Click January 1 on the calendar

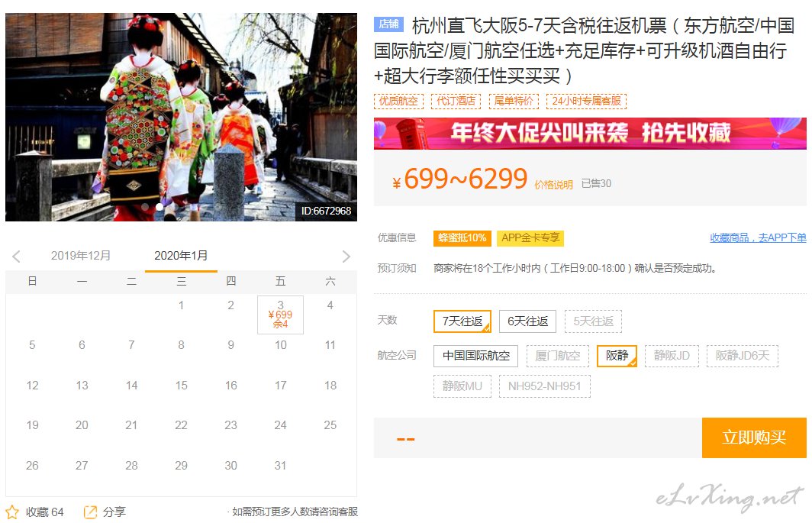click(182, 306)
